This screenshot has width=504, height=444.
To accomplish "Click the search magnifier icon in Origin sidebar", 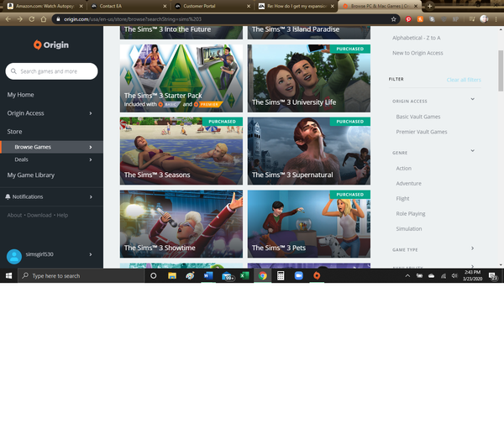I will tap(13, 71).
